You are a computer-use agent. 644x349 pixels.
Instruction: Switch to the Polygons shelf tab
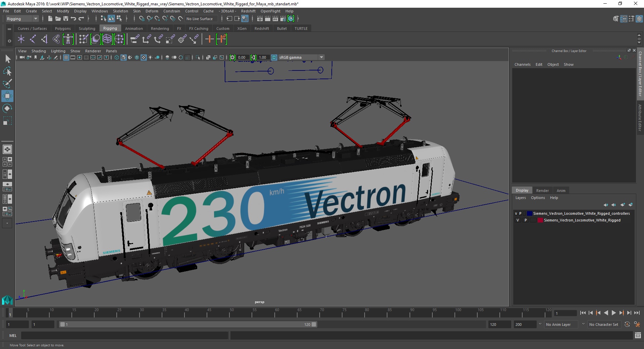[x=63, y=29]
